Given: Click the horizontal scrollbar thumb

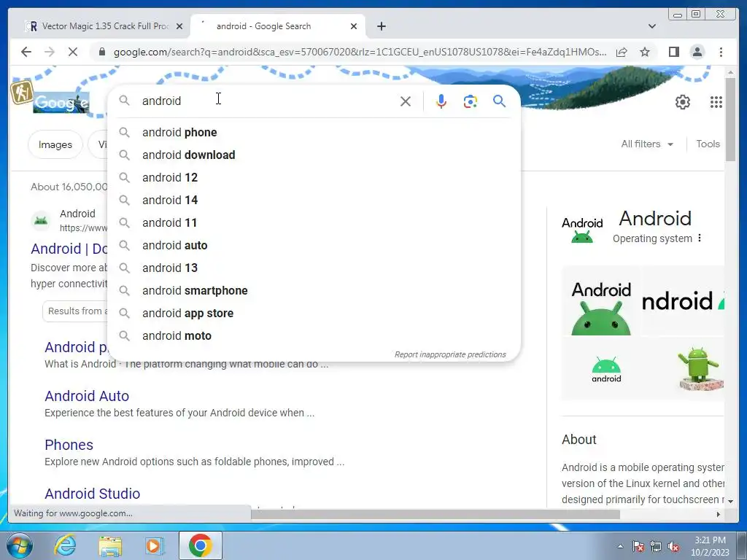Looking at the screenshot, I should (x=436, y=514).
